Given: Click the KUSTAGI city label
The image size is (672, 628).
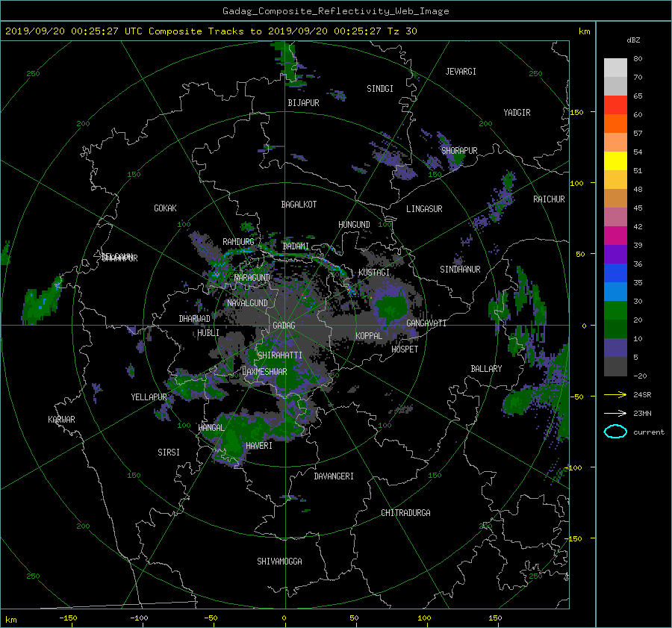Looking at the screenshot, I should coord(374,273).
